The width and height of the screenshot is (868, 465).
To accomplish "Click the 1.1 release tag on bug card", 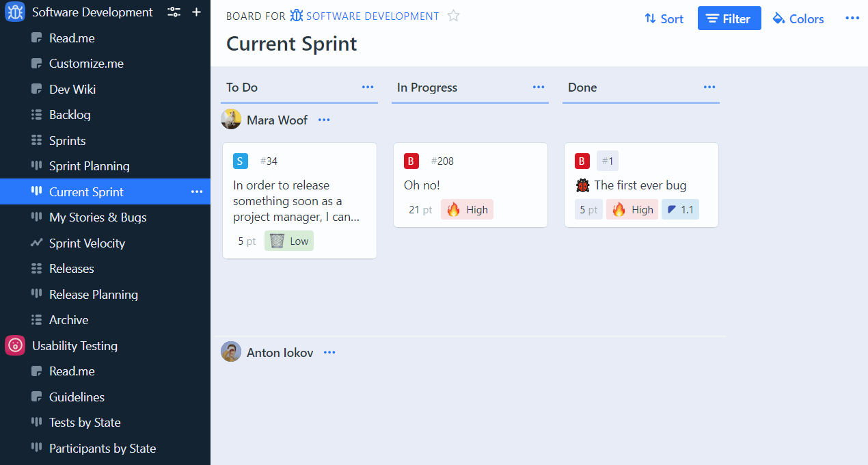I will (680, 209).
